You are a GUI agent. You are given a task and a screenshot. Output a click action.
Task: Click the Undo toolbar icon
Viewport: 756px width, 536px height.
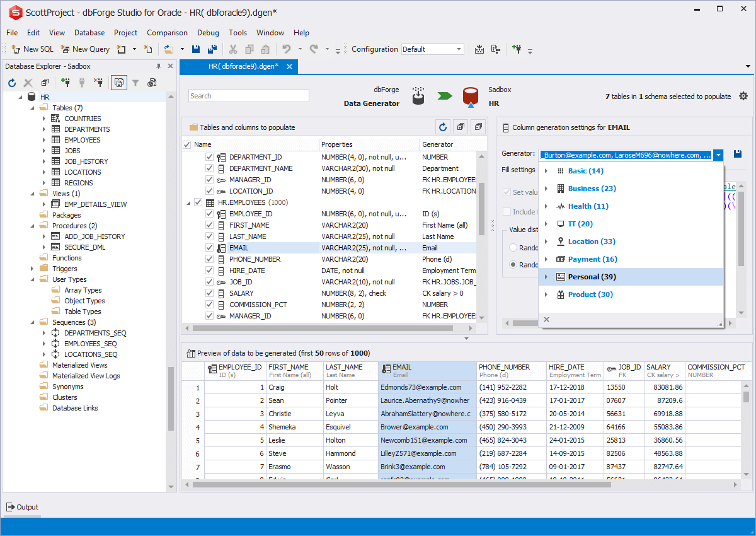(x=287, y=49)
